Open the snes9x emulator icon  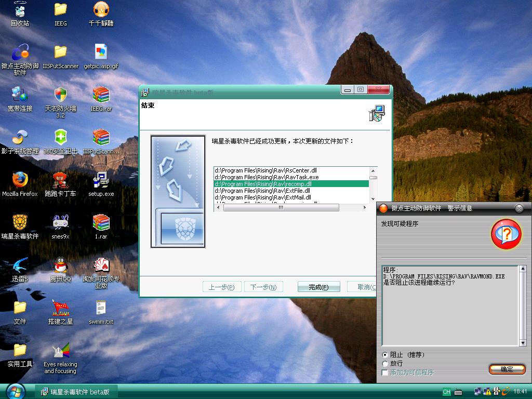[x=60, y=223]
